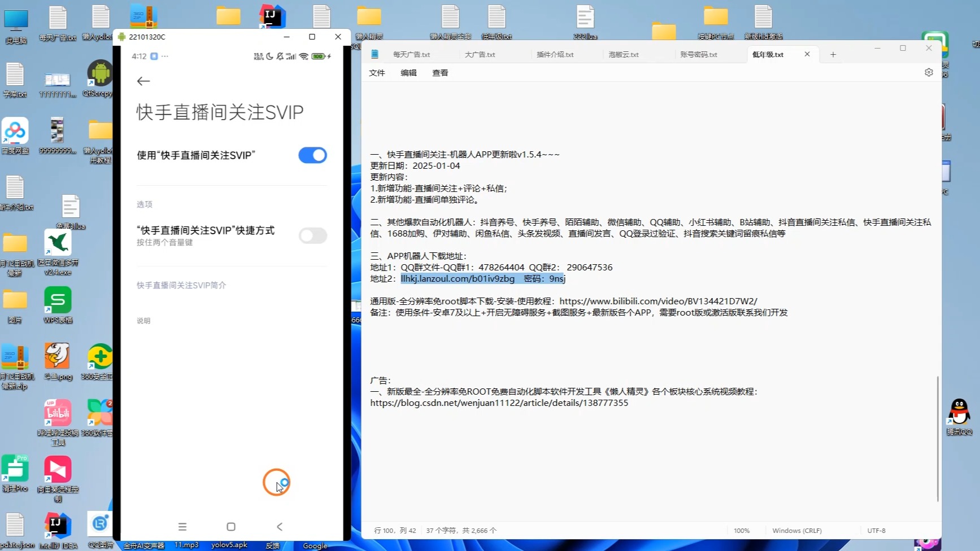Add a new Notepad tab

pyautogui.click(x=833, y=55)
